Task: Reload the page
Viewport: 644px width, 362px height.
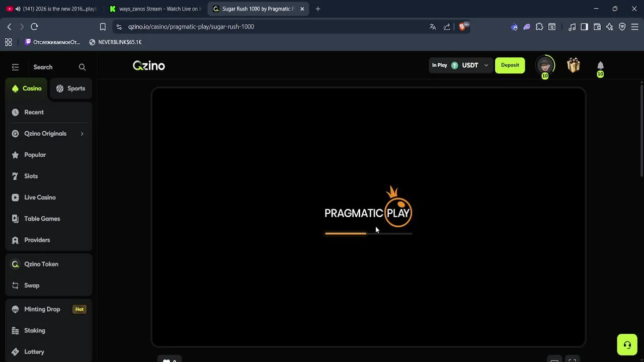Action: click(x=34, y=27)
